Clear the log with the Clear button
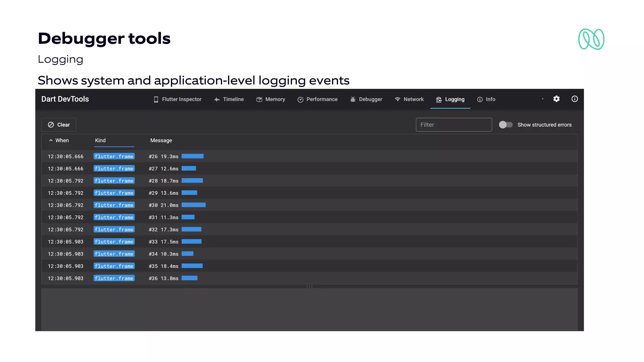Screen dimensions: 644x362 coord(59,125)
